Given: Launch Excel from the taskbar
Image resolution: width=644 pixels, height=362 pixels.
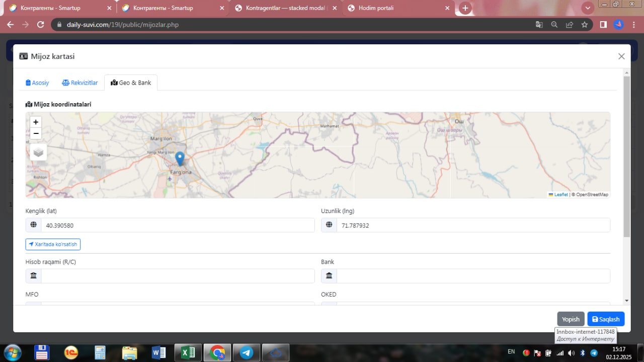Looking at the screenshot, I should tap(188, 352).
